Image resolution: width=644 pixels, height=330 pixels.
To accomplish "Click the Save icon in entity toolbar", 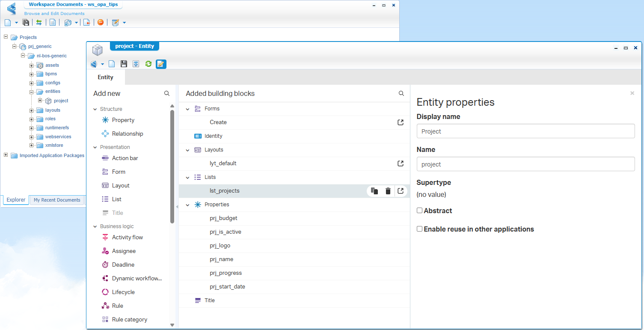I will (124, 64).
